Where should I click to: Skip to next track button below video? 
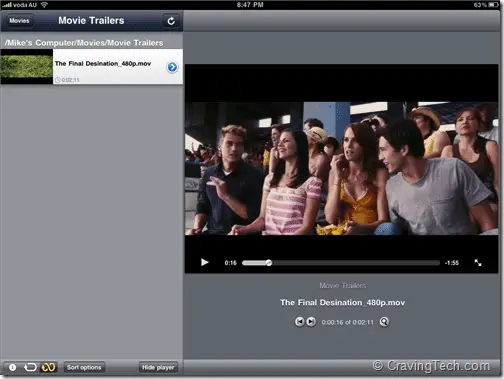[x=311, y=322]
